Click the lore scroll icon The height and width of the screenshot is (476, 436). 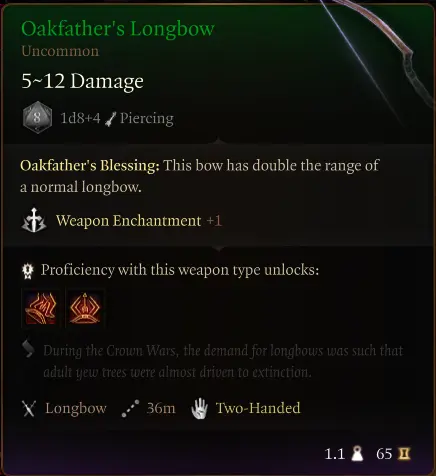[x=28, y=349]
